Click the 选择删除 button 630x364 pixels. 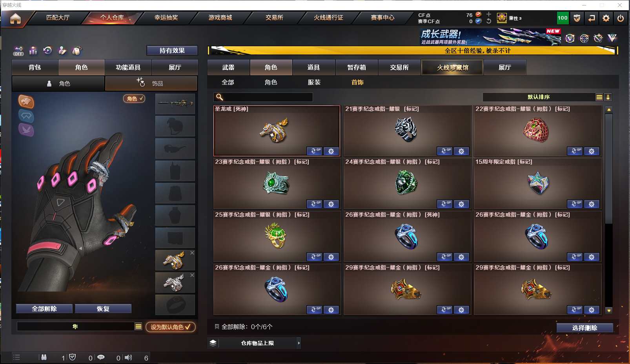click(584, 328)
